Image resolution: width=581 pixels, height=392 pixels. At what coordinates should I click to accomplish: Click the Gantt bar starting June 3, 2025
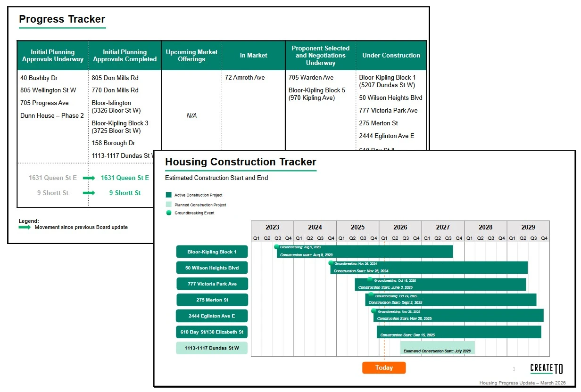(x=440, y=284)
